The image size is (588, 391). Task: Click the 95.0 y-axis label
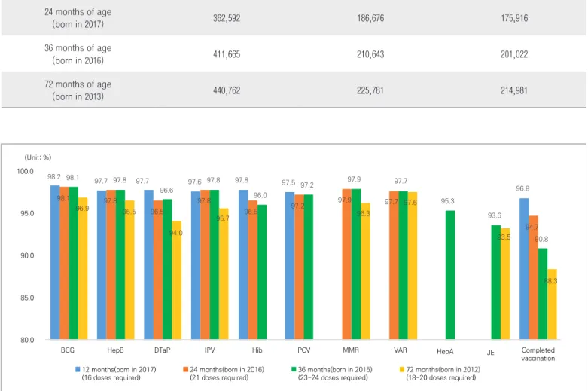27,213
